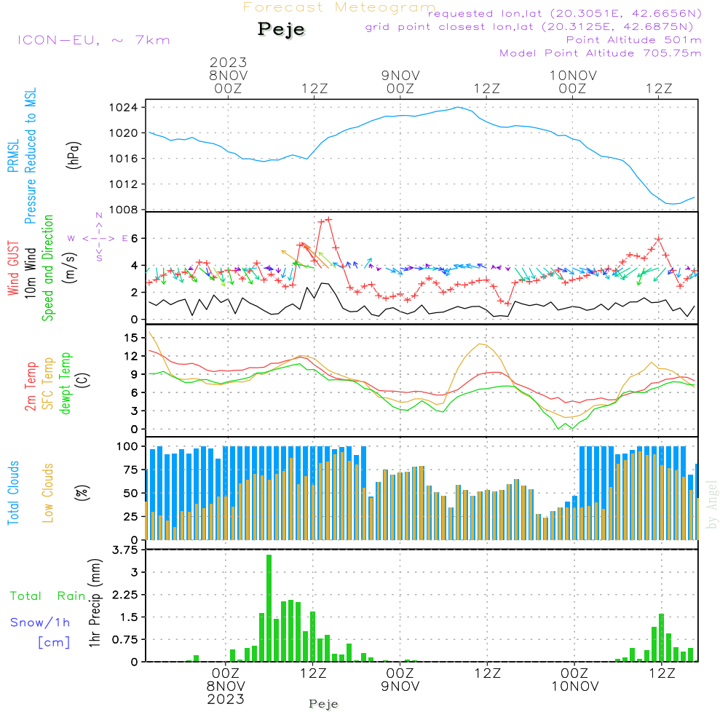Click the '(m/s)' unit label
This screenshot has width=728, height=728.
tap(70, 268)
